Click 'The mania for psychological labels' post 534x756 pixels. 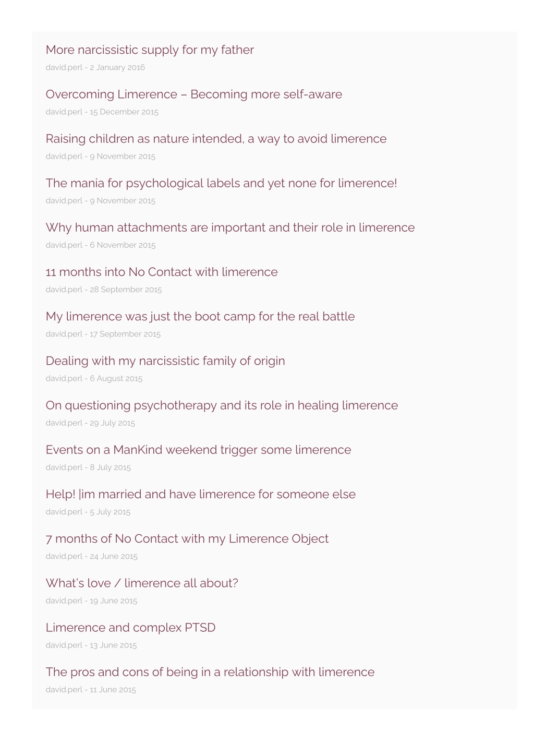pos(221,183)
